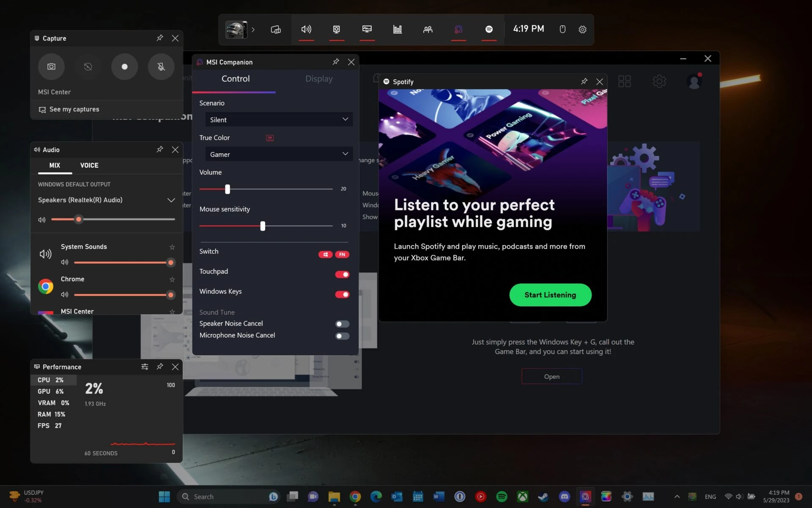Toggle the Capture widget from Game Bar

coord(337,29)
